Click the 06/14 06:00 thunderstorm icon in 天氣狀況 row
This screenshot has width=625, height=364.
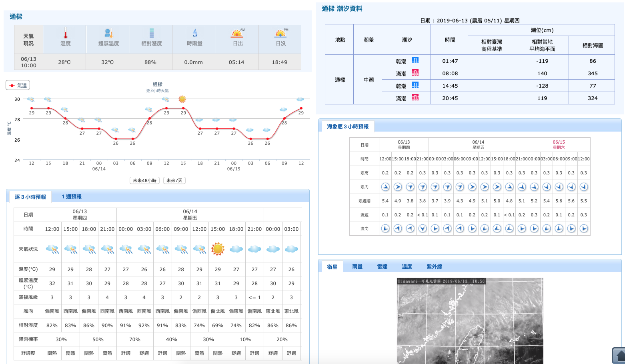click(x=162, y=249)
